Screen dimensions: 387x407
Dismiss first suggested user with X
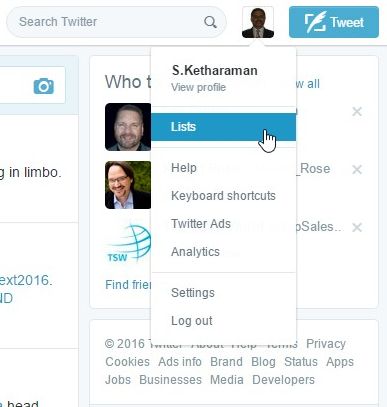point(357,112)
